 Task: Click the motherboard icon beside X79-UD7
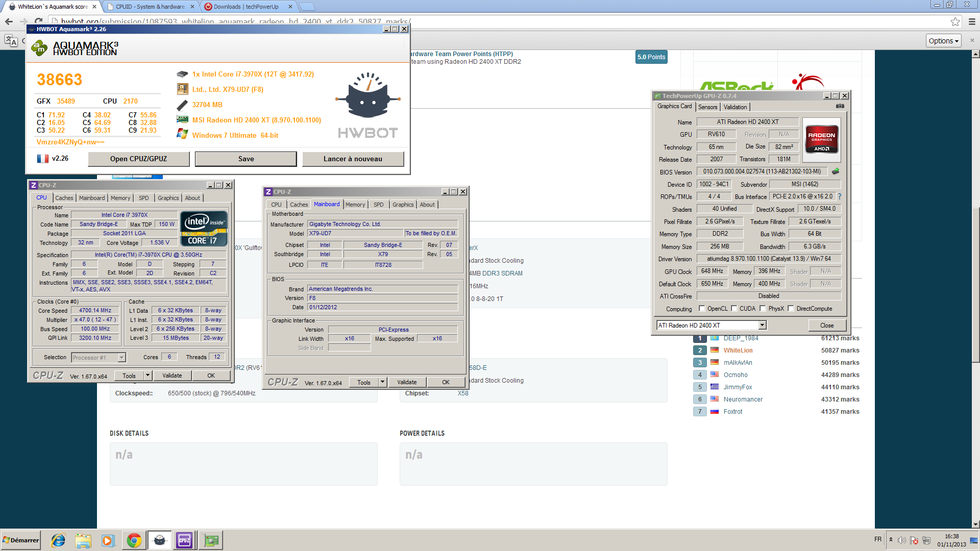[x=182, y=89]
